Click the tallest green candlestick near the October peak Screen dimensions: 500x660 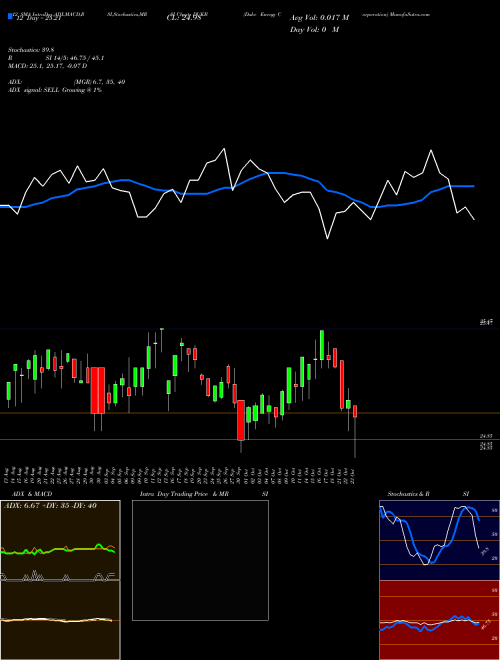[x=322, y=345]
